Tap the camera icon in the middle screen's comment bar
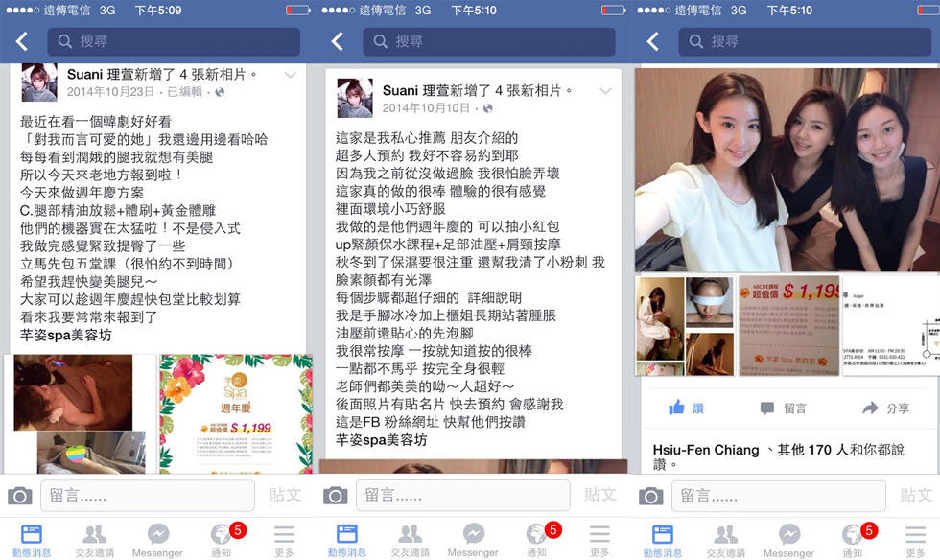Image resolution: width=940 pixels, height=560 pixels. pos(335,496)
